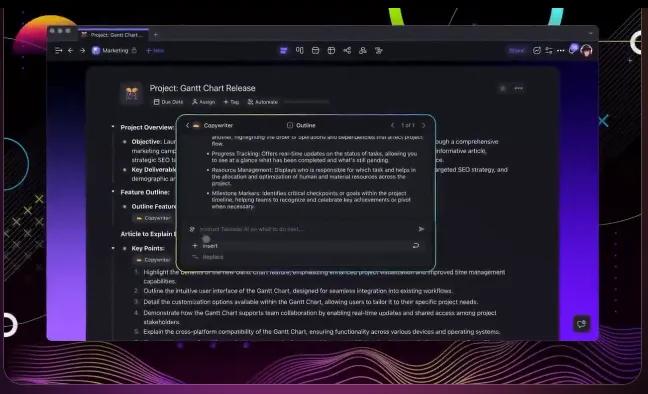Screen dimensions: 648x394
Task: Send the AI instruction
Action: [x=421, y=229]
